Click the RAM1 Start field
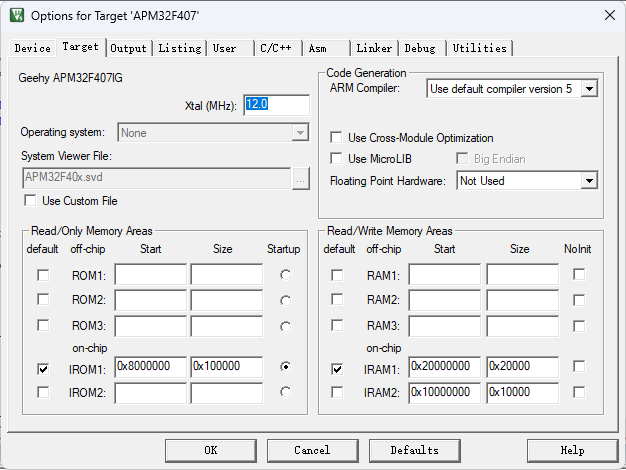 click(x=445, y=274)
